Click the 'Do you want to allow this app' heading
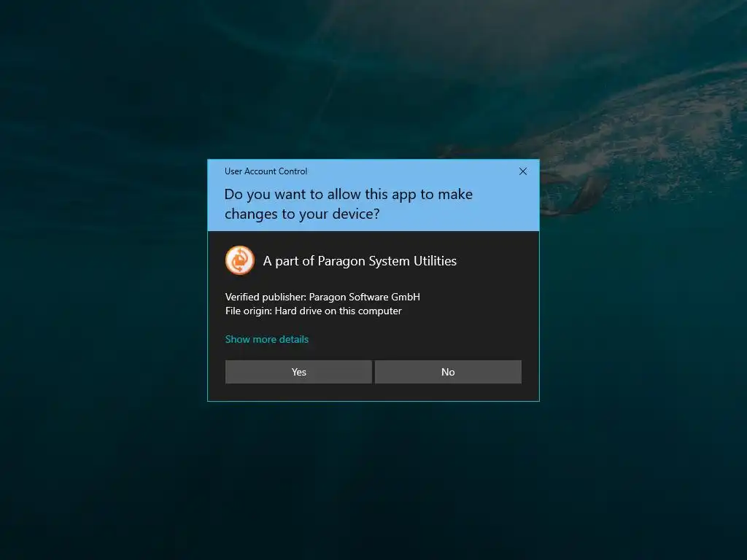This screenshot has height=560, width=747. [x=348, y=204]
